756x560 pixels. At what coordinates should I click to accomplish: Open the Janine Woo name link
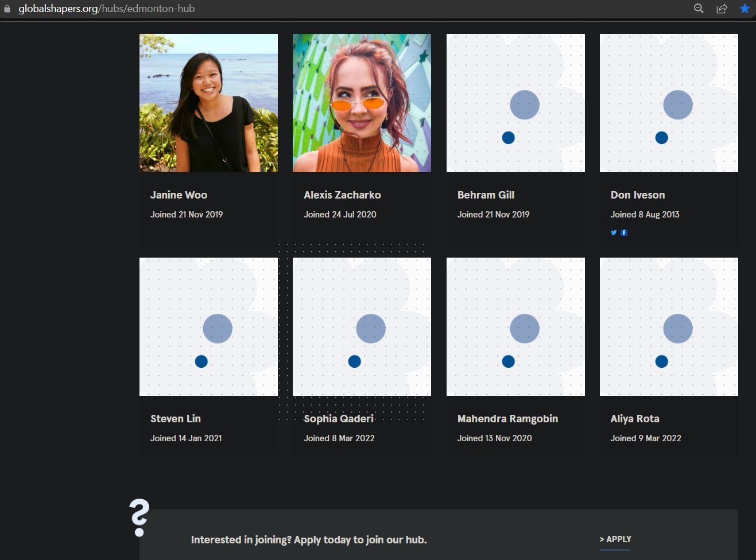[x=179, y=195]
